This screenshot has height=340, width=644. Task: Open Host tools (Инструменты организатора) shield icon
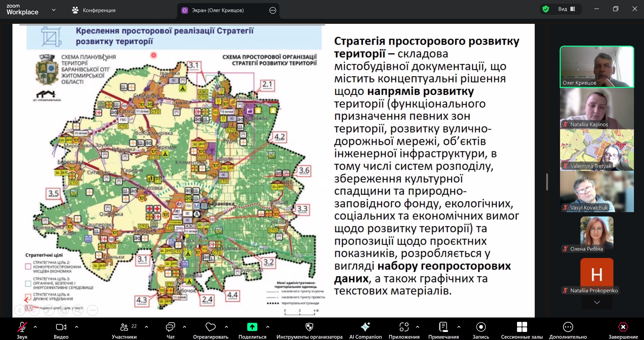pos(309,327)
